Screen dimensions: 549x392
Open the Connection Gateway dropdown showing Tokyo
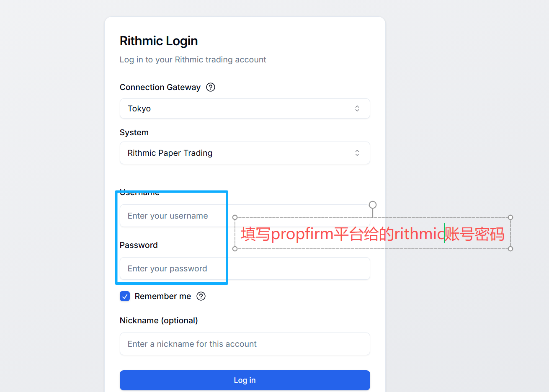point(245,108)
